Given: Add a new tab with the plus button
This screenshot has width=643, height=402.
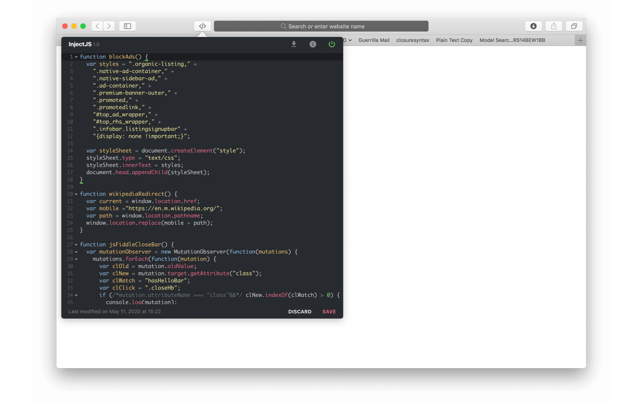Looking at the screenshot, I should point(580,40).
